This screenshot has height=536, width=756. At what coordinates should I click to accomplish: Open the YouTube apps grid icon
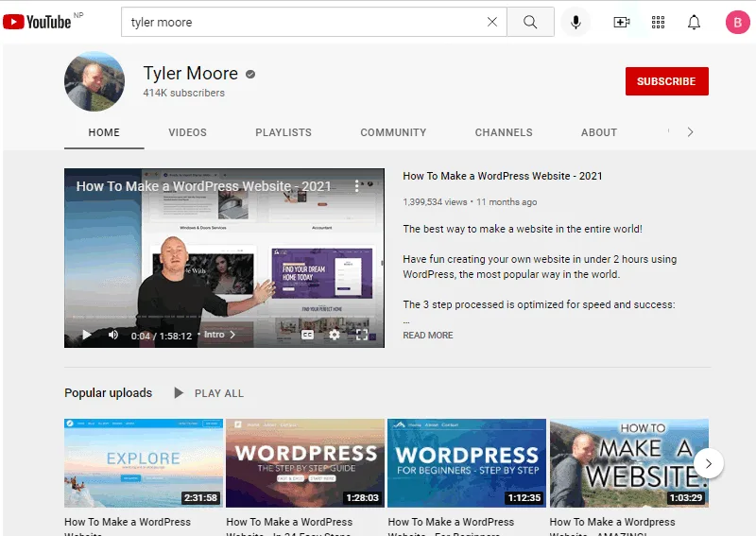coord(658,22)
